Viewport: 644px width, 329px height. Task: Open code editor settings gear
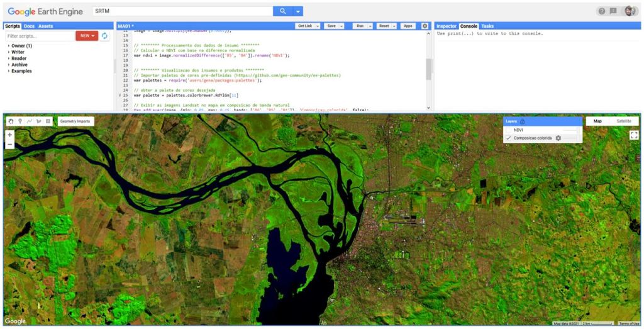point(425,26)
